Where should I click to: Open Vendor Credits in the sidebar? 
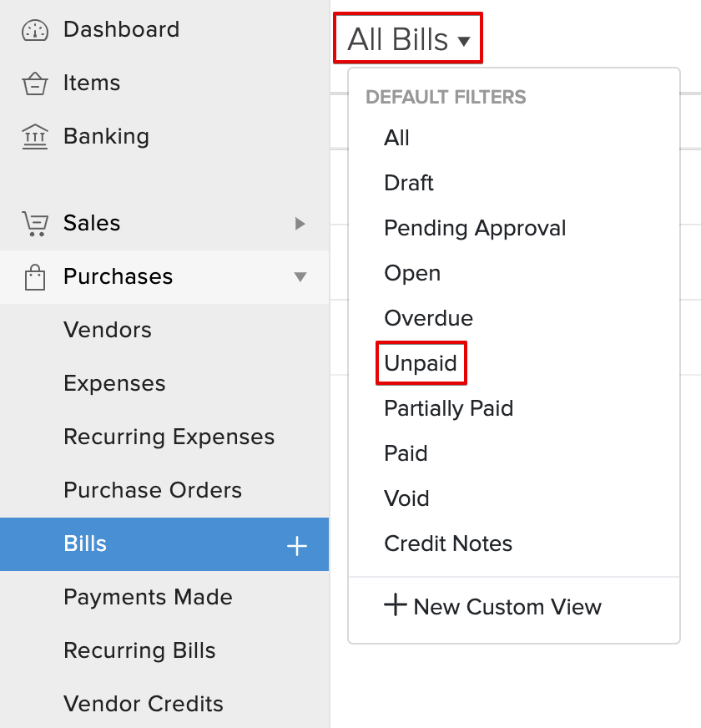coord(143,704)
